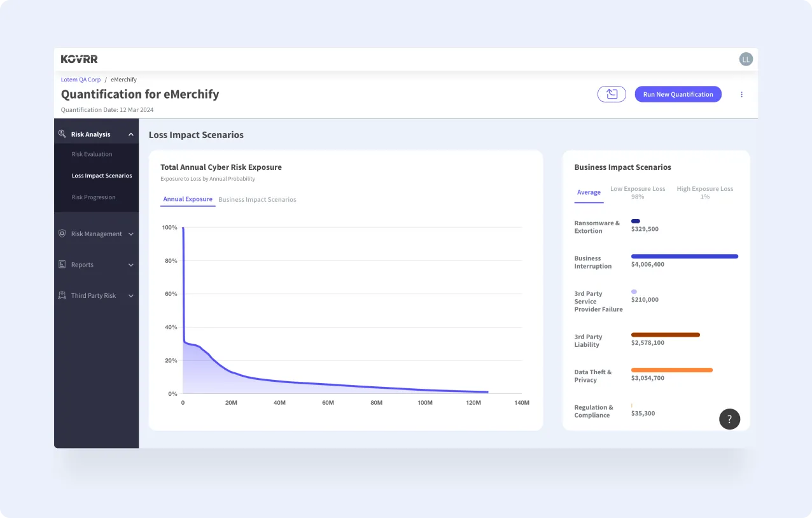Click the Risk Management shield icon
Screen dimensions: 812x518
point(62,234)
